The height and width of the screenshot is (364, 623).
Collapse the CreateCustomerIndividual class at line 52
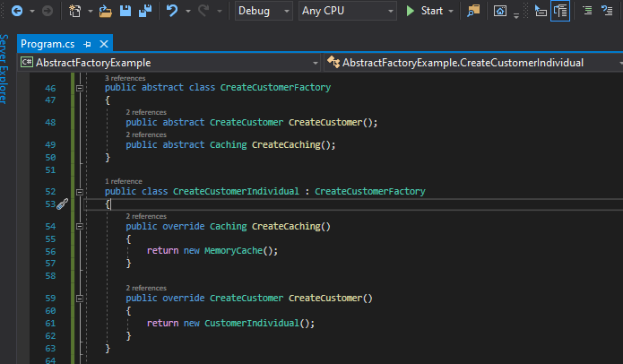[80, 192]
